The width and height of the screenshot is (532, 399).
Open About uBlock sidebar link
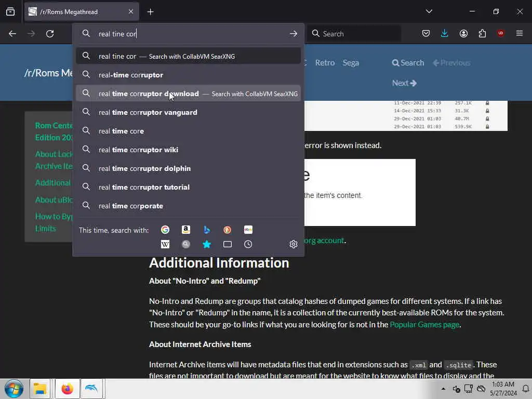click(x=54, y=199)
